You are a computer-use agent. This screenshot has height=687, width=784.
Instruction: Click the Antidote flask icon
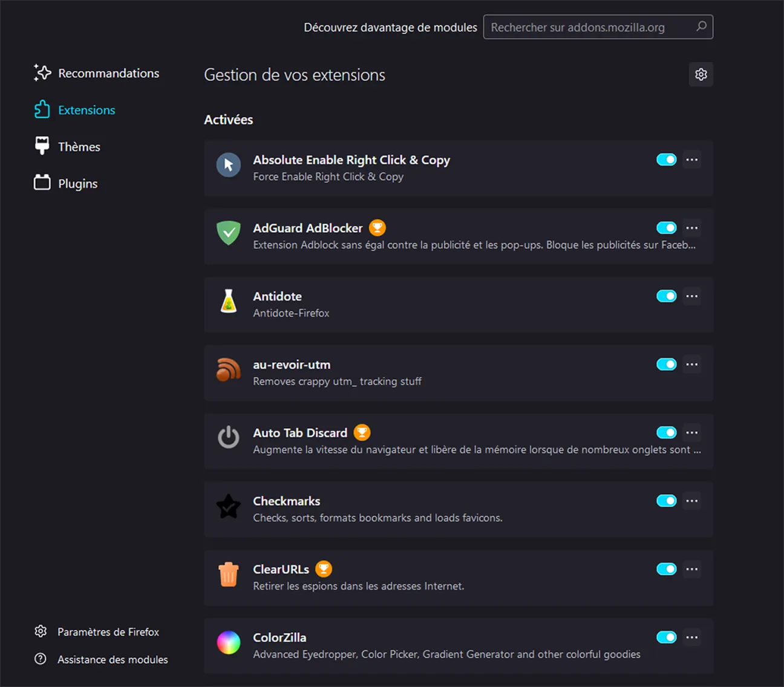[x=229, y=301]
